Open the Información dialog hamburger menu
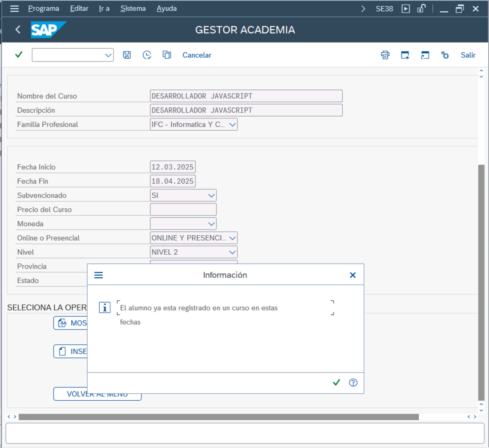This screenshot has width=489, height=448. click(x=99, y=275)
